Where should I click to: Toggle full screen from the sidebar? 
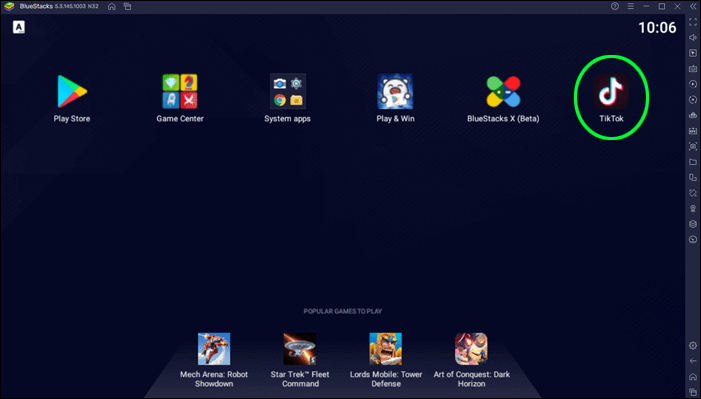693,22
